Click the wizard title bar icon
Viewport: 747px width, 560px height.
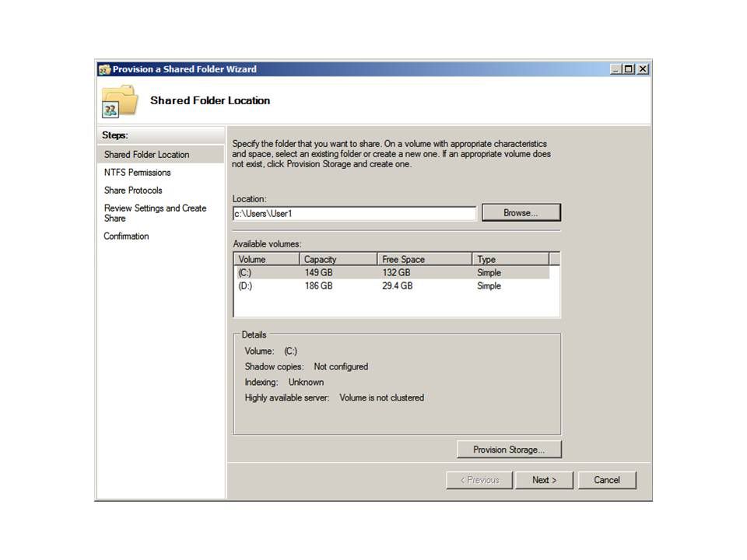[104, 69]
